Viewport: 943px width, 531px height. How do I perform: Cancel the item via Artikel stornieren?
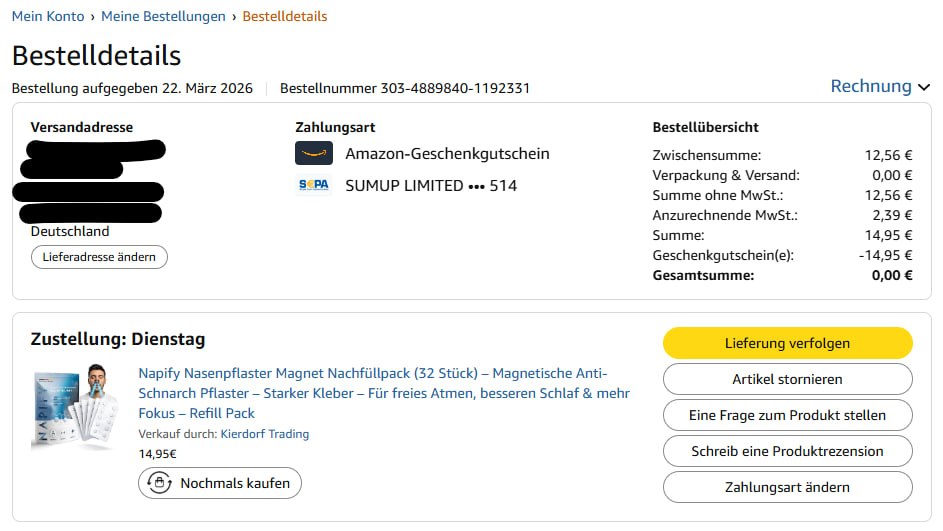click(787, 379)
